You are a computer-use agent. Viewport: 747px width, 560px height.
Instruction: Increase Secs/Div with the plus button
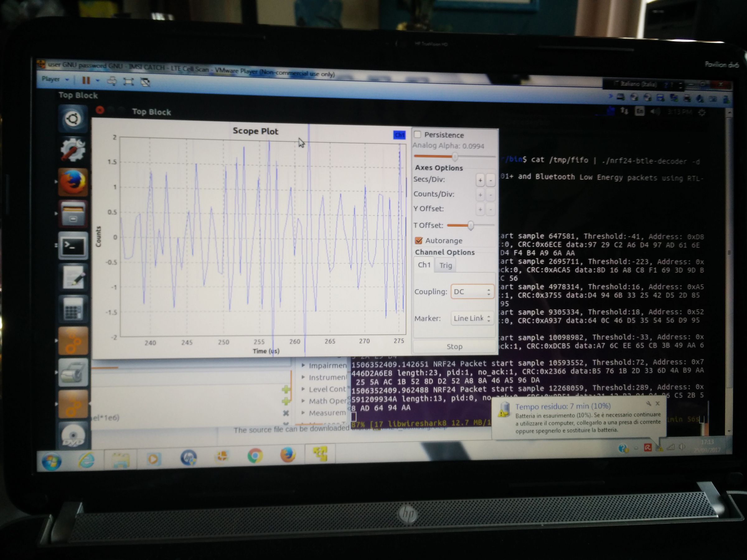480,180
